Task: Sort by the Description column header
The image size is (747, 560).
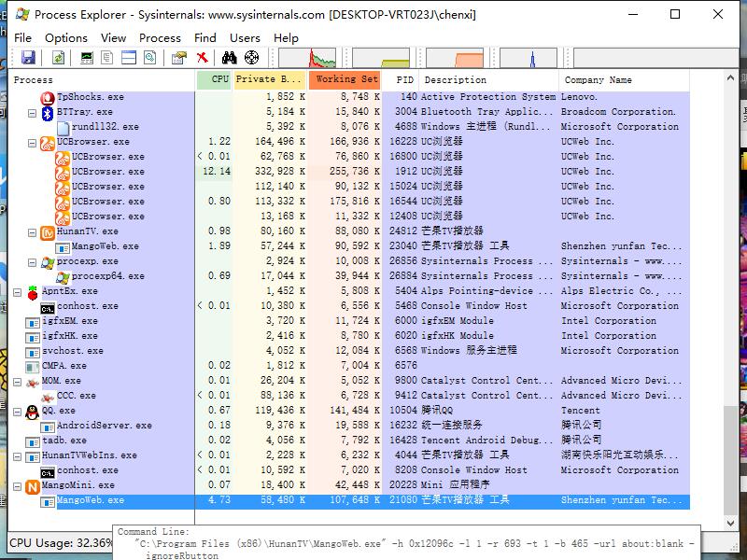Action: 488,80
